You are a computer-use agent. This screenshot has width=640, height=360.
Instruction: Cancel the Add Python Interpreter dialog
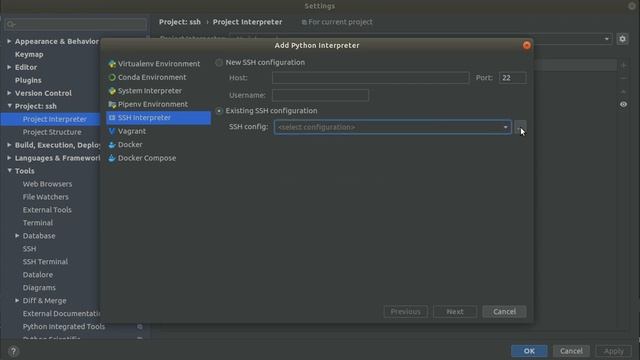tap(504, 312)
